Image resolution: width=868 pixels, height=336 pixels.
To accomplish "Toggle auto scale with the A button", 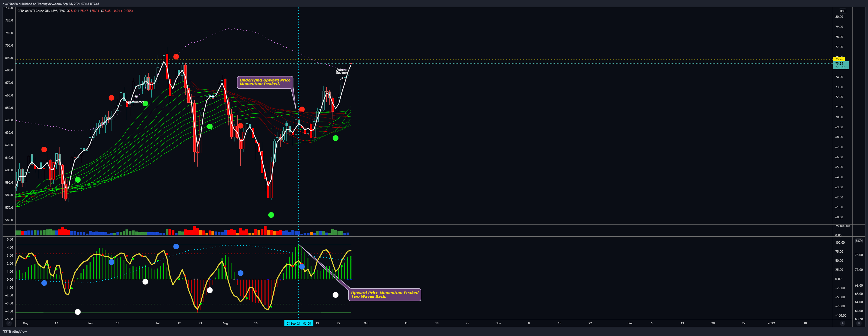I will (842, 323).
